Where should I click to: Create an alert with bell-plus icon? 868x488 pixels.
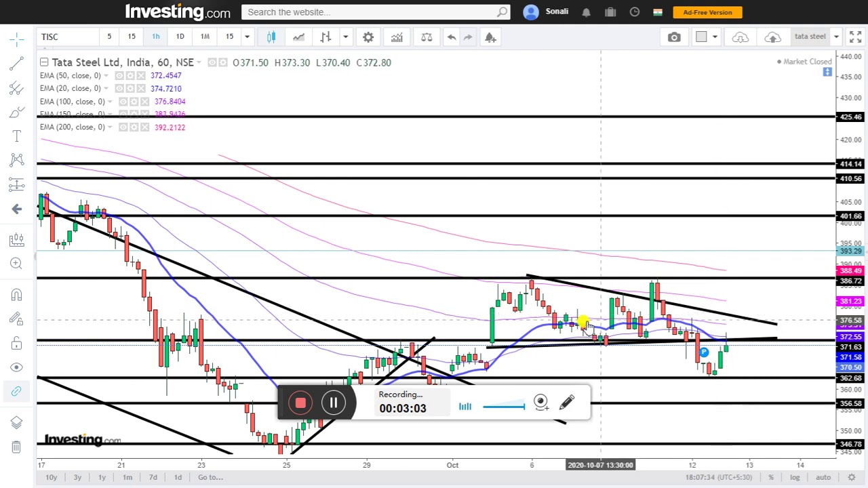click(490, 37)
